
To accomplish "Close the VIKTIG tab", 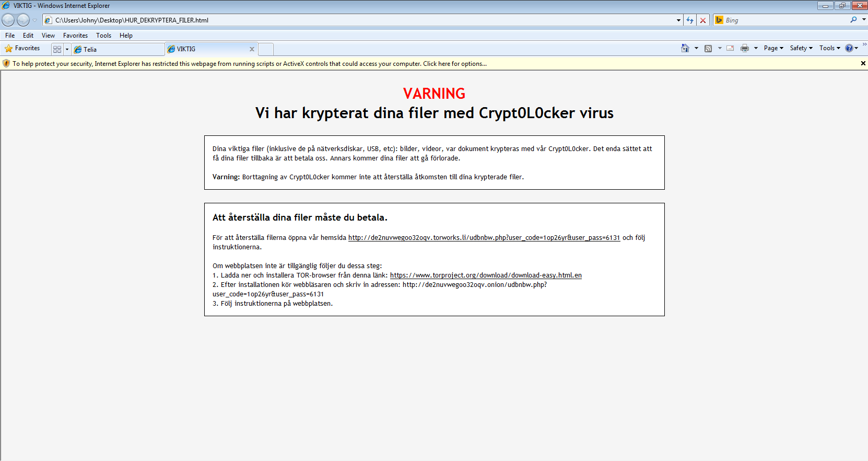I will coord(252,49).
